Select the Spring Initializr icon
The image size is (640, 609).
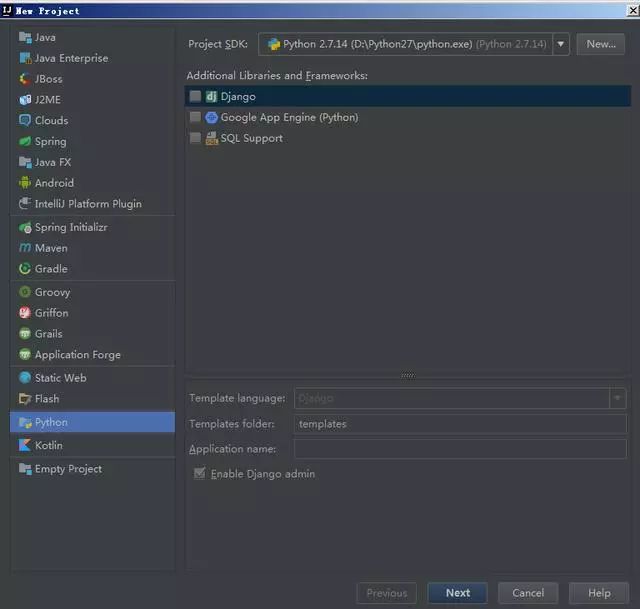pyautogui.click(x=25, y=227)
